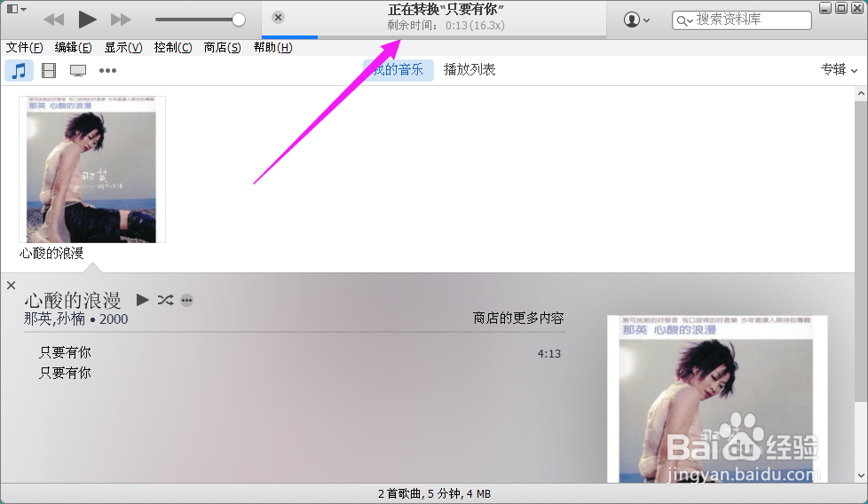The height and width of the screenshot is (504, 868).
Task: Click the 心酸的浪漫 album cover thumbnail
Action: tap(92, 169)
